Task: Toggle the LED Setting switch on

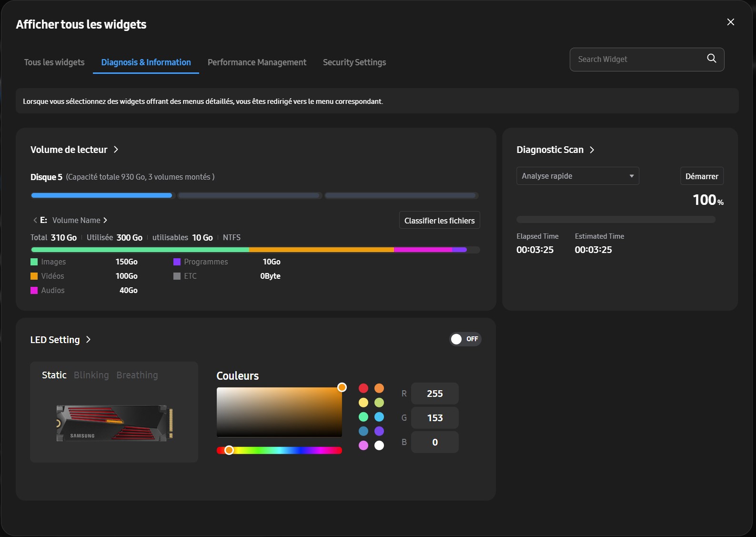Action: [465, 339]
